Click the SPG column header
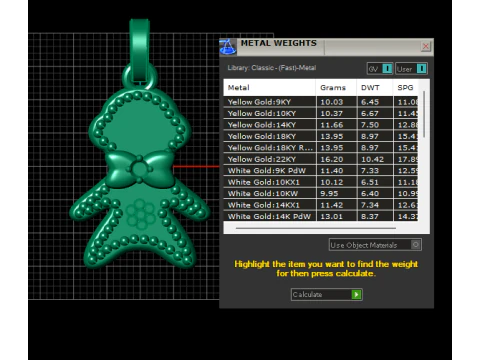Viewport: 480px width, 360px height. [406, 88]
